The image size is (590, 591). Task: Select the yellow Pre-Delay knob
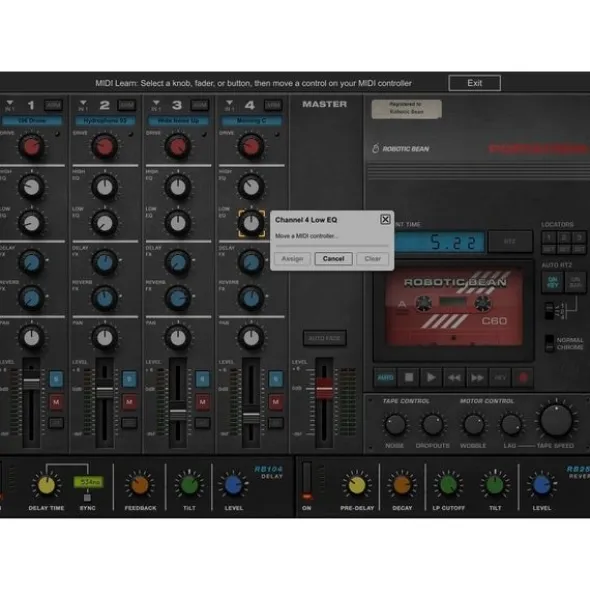point(356,485)
